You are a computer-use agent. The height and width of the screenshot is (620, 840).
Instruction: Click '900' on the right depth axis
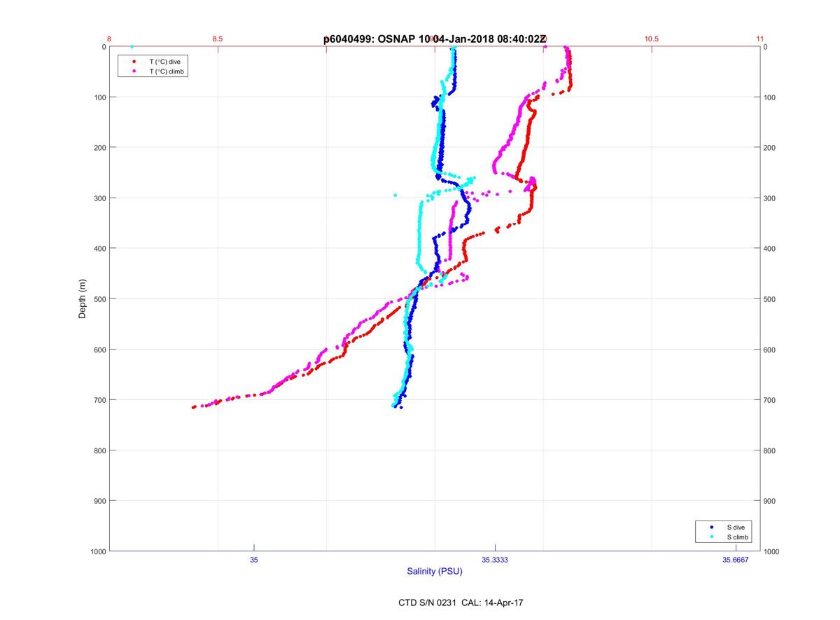770,501
